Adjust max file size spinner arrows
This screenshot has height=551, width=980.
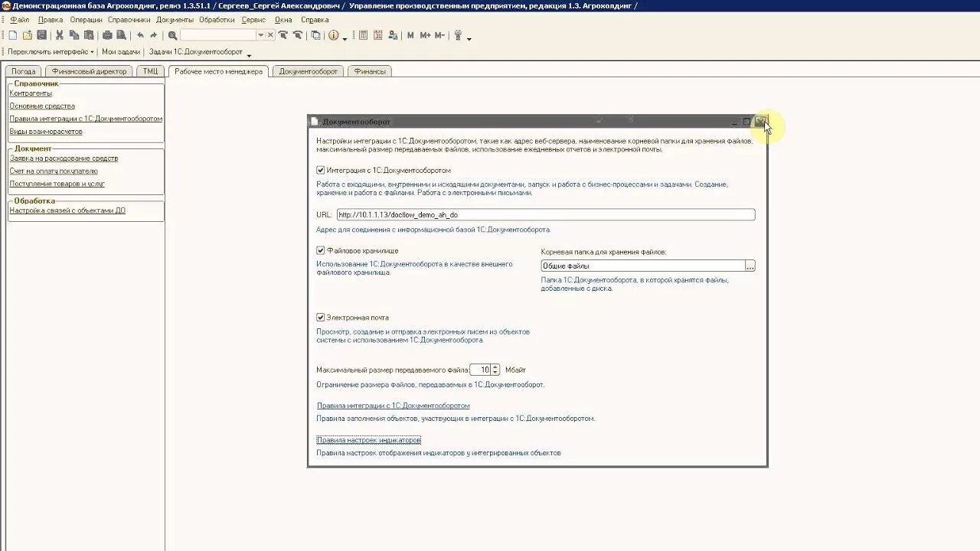495,370
